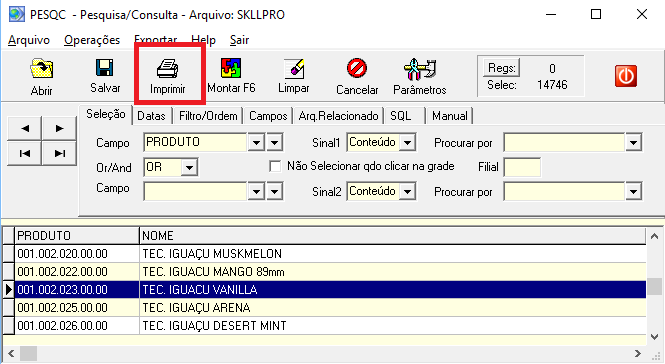This screenshot has width=665, height=364.
Task: Click the Imprimir printer icon
Action: coord(168,69)
